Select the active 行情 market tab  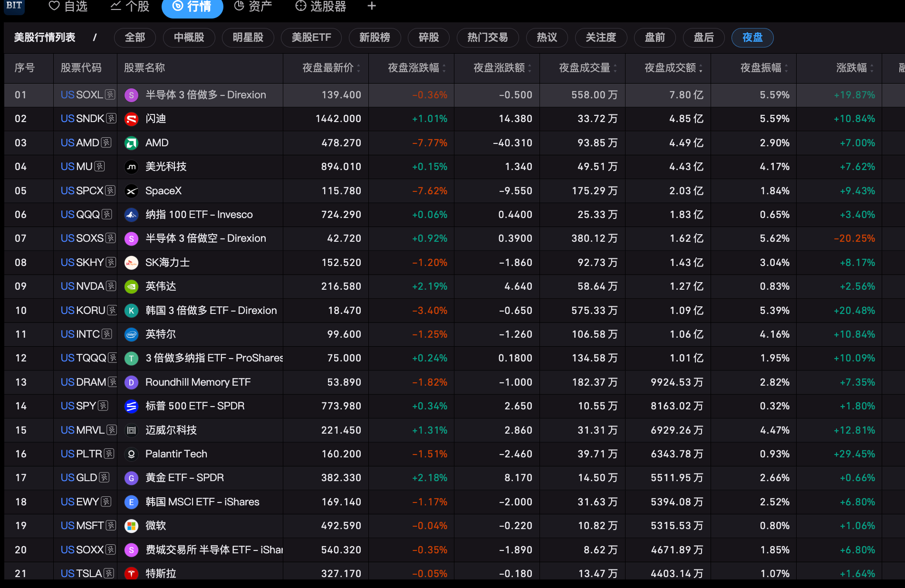pyautogui.click(x=192, y=7)
